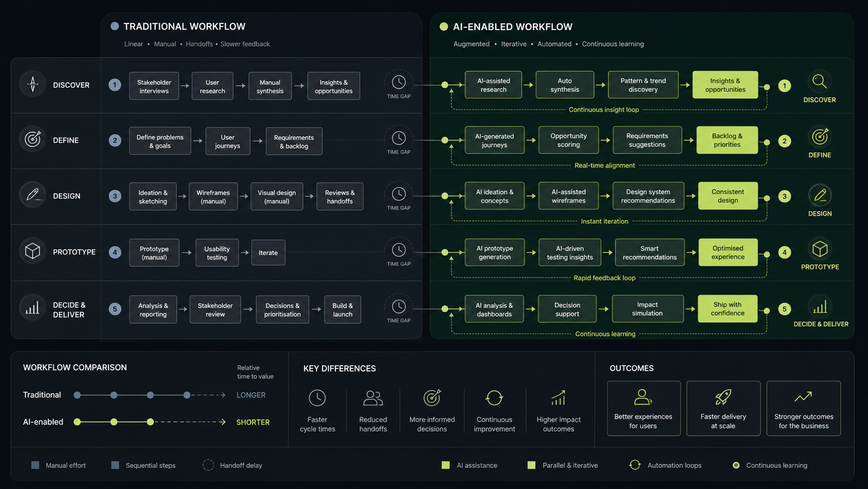Select the Opportunity scoring box
Viewport: 868px width, 489px height.
click(568, 140)
